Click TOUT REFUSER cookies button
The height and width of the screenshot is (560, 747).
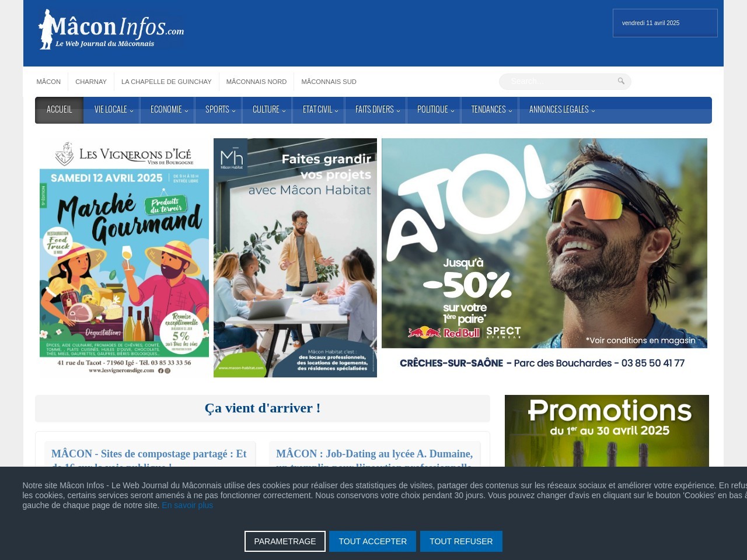(461, 541)
